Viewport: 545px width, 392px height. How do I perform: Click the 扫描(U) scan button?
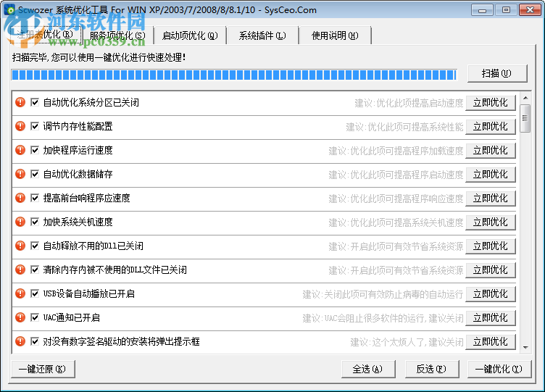pos(497,73)
